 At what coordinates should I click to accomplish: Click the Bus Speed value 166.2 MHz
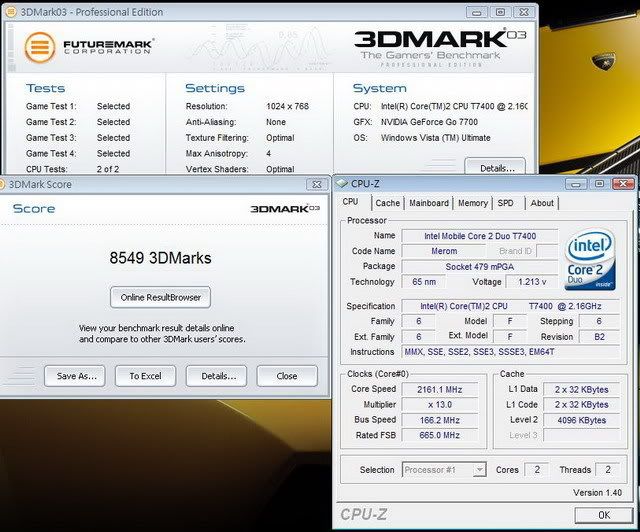[x=440, y=420]
